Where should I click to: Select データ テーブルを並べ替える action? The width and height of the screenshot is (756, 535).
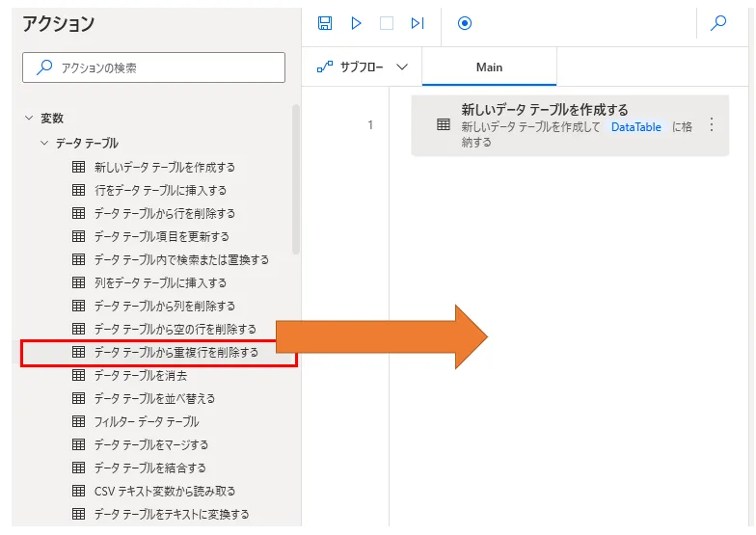point(154,398)
